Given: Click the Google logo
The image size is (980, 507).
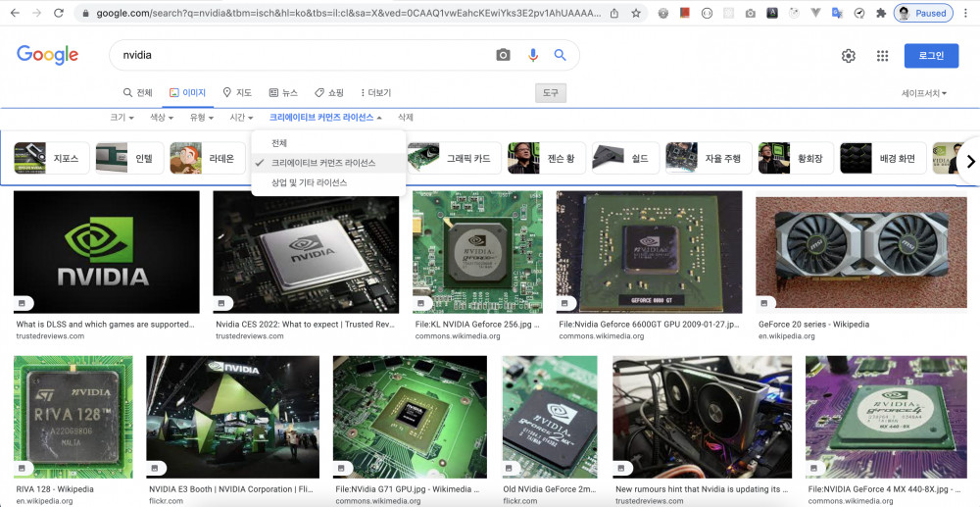Looking at the screenshot, I should pos(47,55).
